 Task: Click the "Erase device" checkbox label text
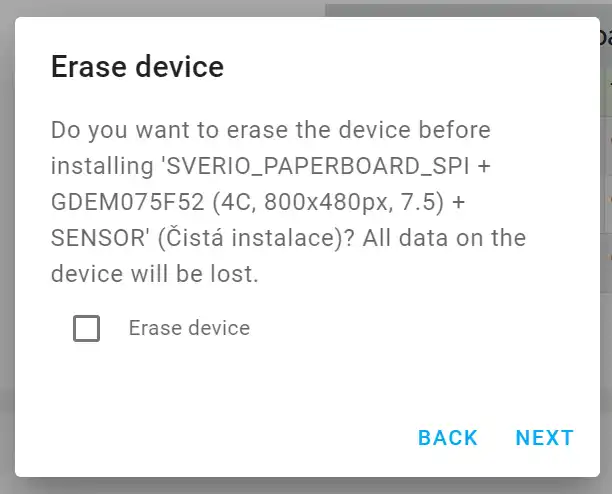[189, 328]
